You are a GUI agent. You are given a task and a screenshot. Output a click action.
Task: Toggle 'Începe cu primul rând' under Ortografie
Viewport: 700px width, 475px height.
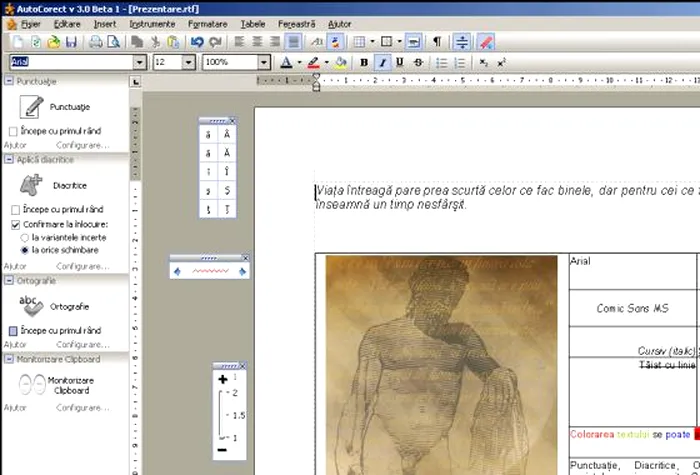tap(13, 331)
